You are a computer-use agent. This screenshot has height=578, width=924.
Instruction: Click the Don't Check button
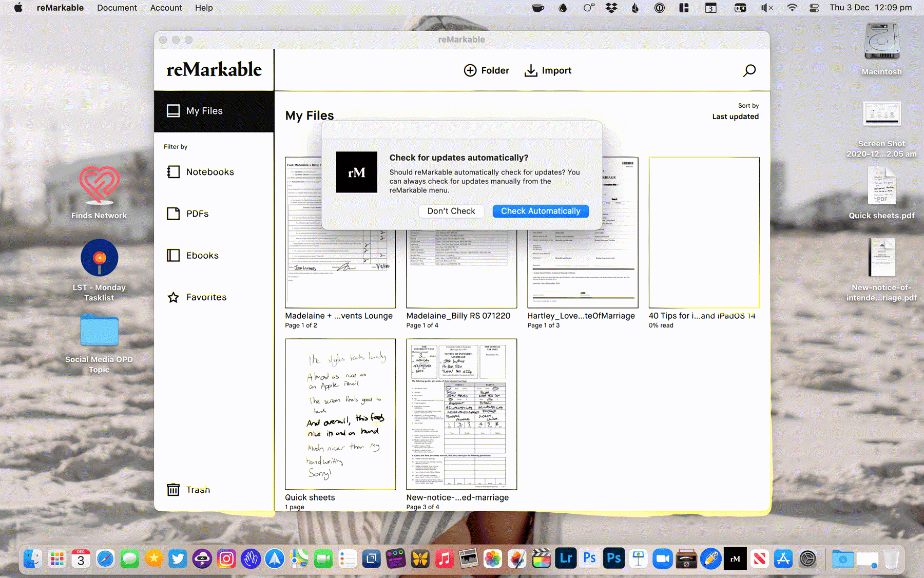tap(451, 211)
